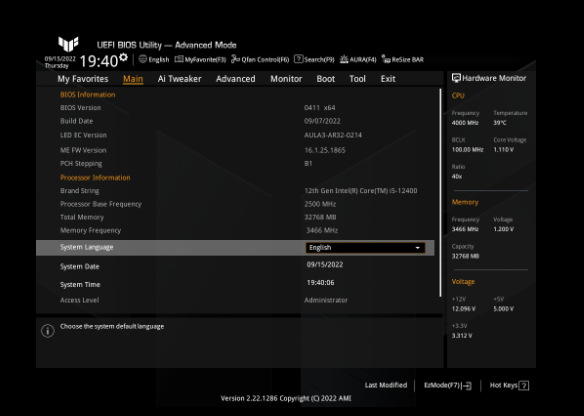Click the info icon beside help text

tap(48, 331)
